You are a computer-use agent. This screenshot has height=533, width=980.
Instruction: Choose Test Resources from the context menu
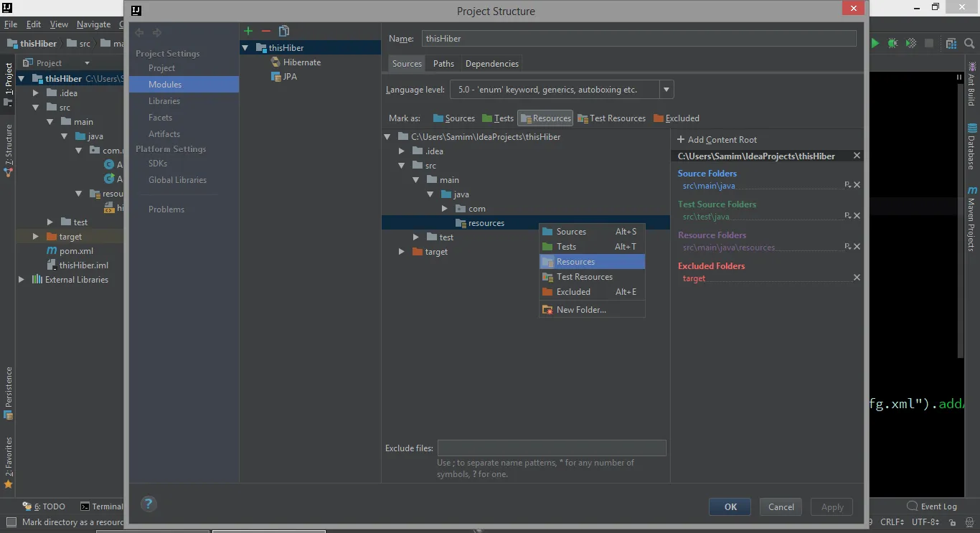(592, 277)
